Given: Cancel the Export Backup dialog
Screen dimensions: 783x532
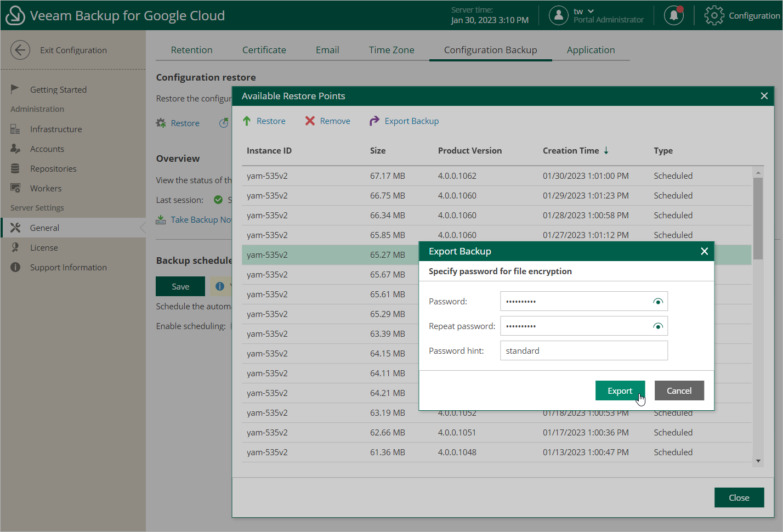Looking at the screenshot, I should [679, 390].
